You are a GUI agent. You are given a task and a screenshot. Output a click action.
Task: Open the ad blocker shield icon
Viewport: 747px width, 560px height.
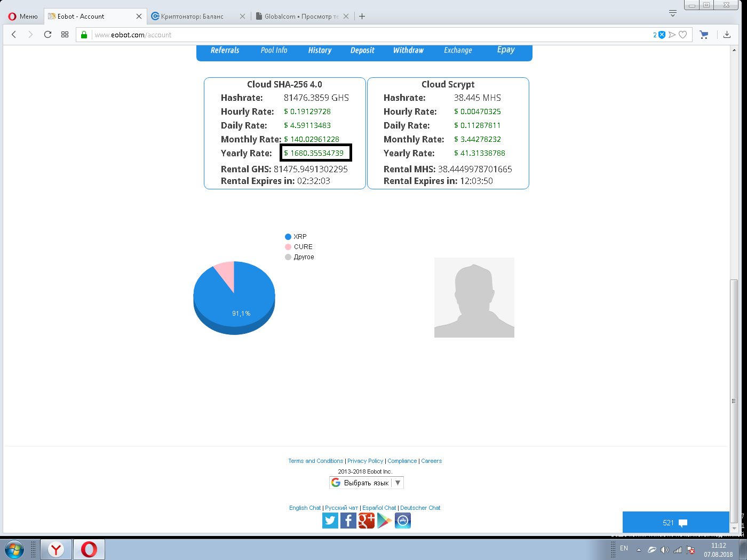662,35
